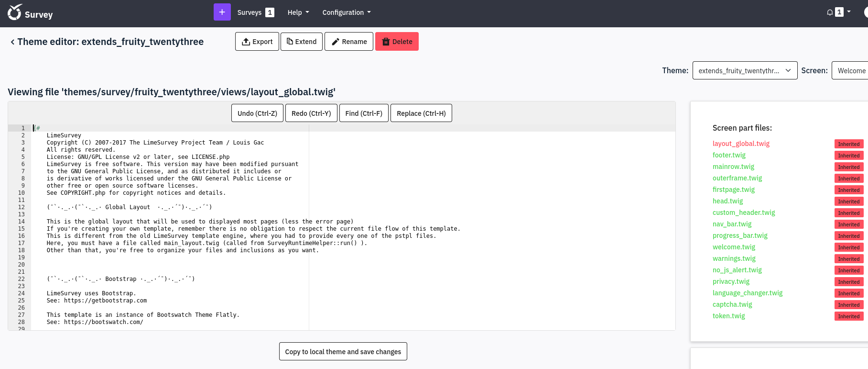Open footer.twig file link
The height and width of the screenshot is (369, 868).
[729, 155]
